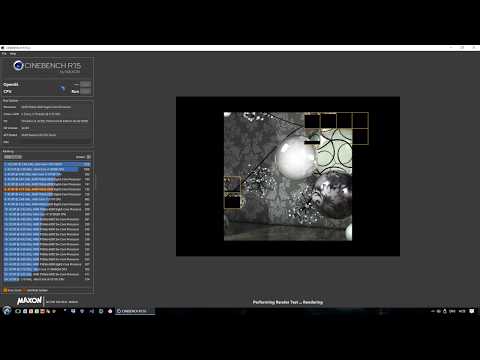The height and width of the screenshot is (360, 480).
Task: Click the Cinebench R15 logo icon
Action: tap(18, 65)
